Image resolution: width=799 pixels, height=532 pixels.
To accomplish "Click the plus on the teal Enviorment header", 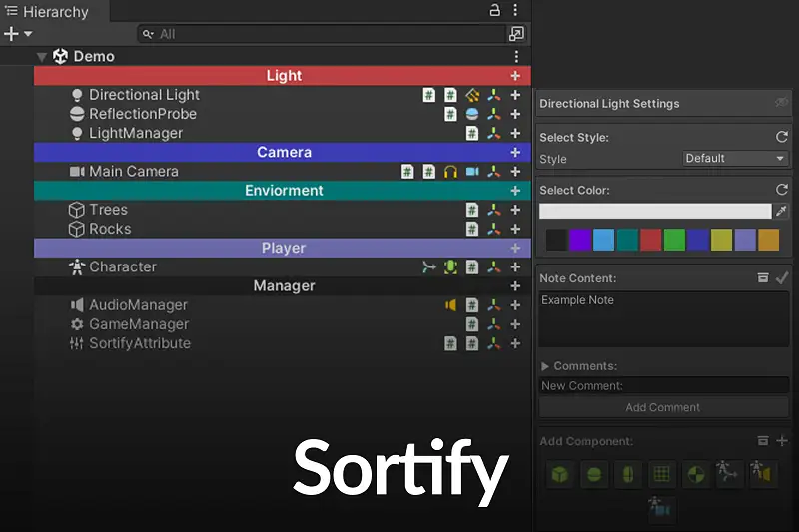I will (x=515, y=190).
